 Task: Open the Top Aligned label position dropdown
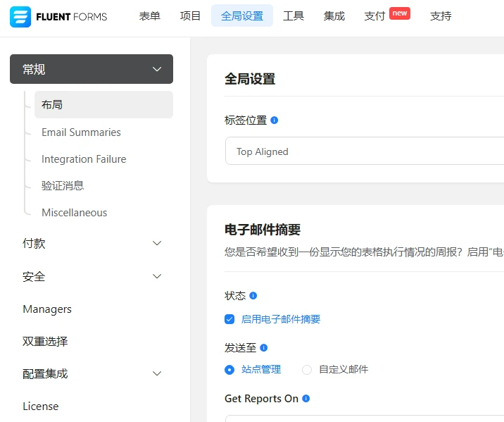pos(365,151)
